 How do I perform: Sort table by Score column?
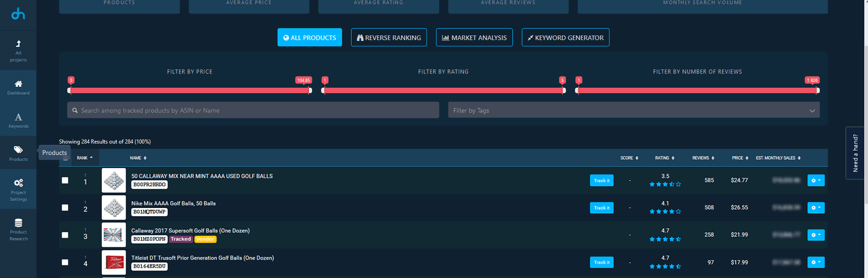tap(630, 158)
